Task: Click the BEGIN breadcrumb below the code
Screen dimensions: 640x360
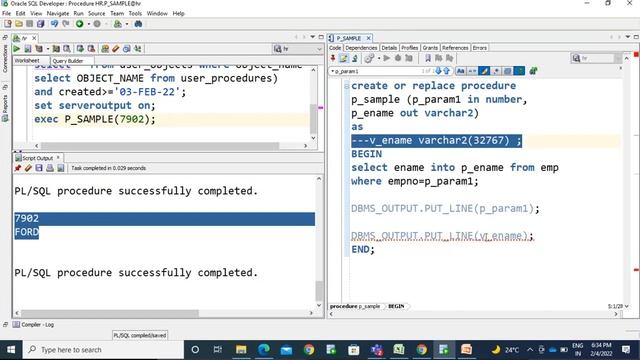Action: click(396, 306)
